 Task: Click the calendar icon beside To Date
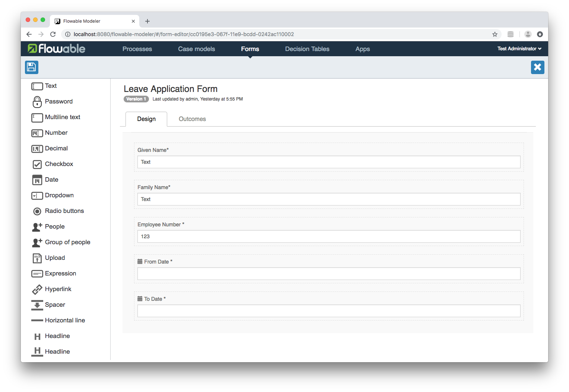tap(140, 299)
